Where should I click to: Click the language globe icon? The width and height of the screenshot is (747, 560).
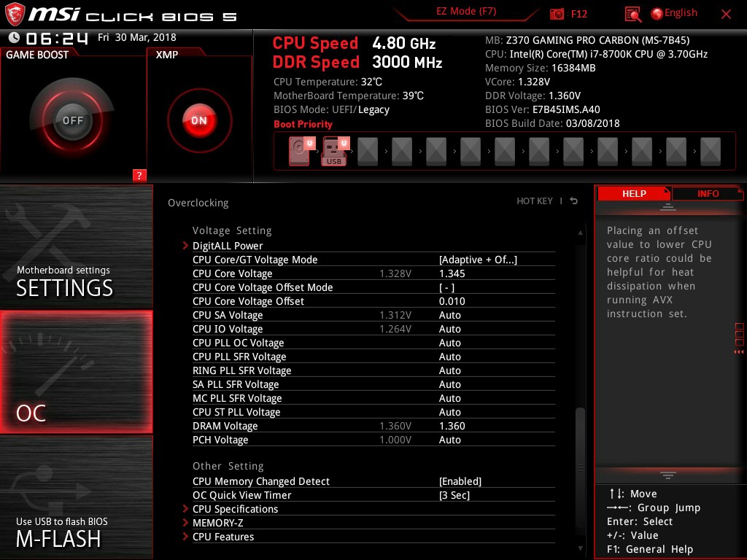[657, 14]
